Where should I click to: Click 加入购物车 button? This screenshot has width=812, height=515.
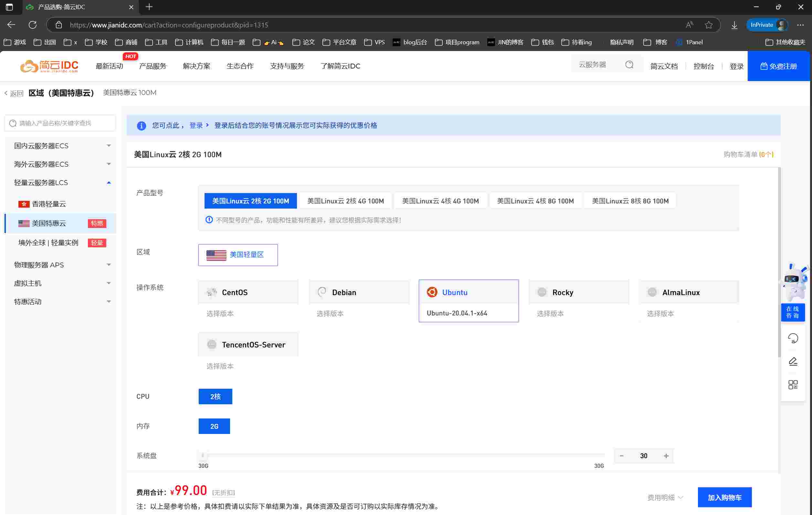tap(724, 498)
